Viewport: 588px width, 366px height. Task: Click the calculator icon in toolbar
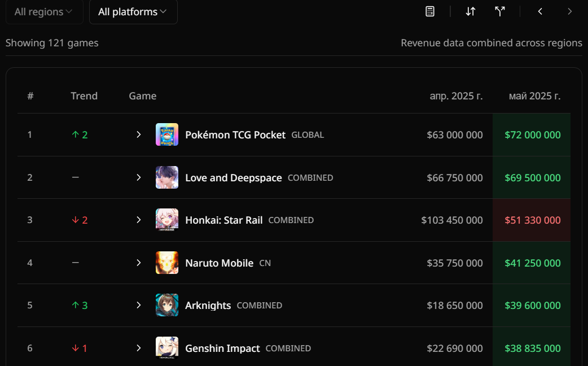coord(430,12)
